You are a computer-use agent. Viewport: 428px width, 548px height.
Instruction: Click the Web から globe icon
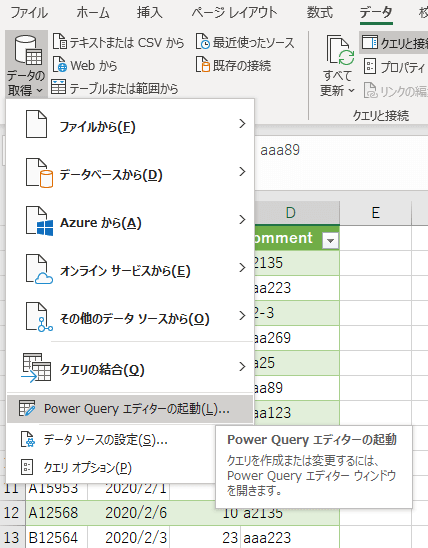[60, 65]
